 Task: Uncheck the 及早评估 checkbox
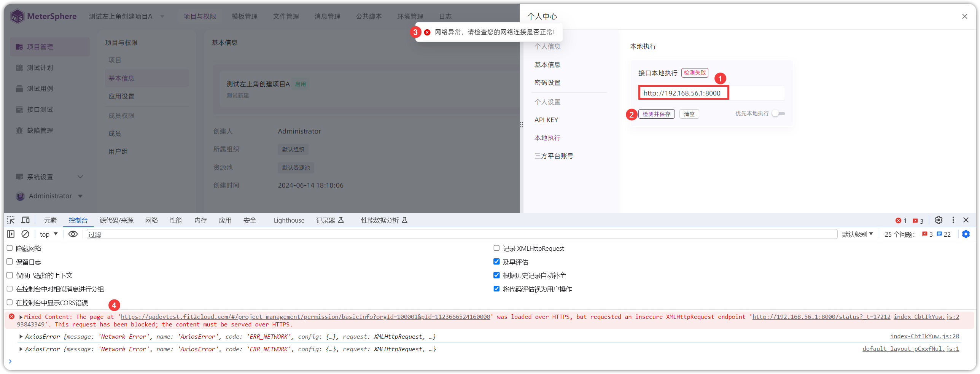point(496,262)
